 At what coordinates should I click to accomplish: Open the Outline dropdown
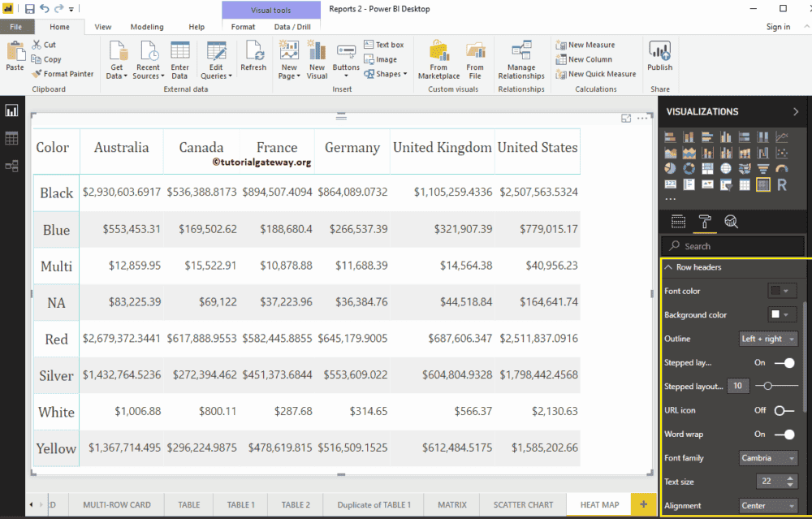click(768, 339)
